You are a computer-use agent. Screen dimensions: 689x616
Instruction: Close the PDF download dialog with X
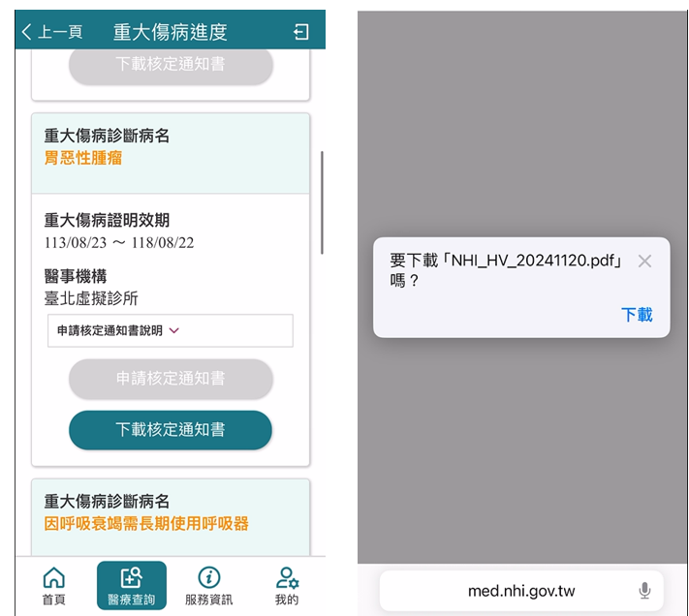point(644,262)
